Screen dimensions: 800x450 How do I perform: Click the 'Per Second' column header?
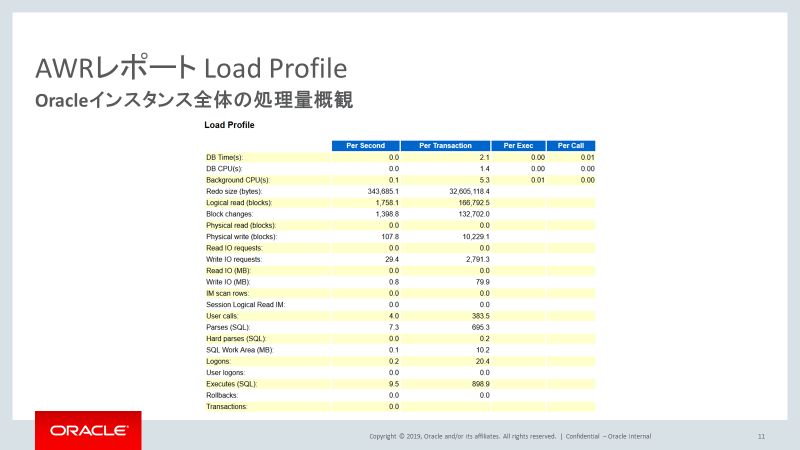click(x=366, y=146)
